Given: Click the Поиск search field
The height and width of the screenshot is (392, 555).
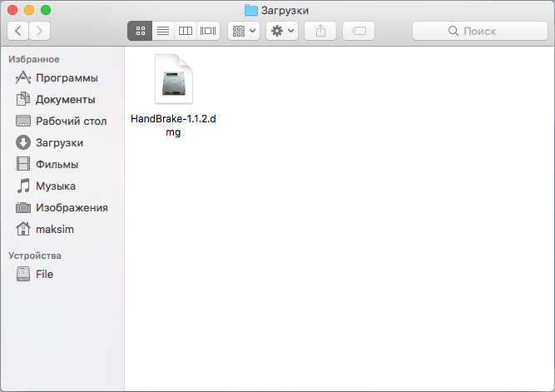Looking at the screenshot, I should pos(480,31).
